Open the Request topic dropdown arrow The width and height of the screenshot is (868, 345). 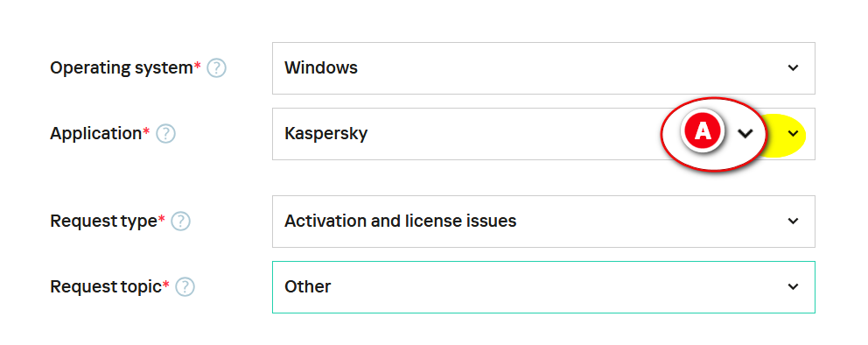pyautogui.click(x=794, y=287)
